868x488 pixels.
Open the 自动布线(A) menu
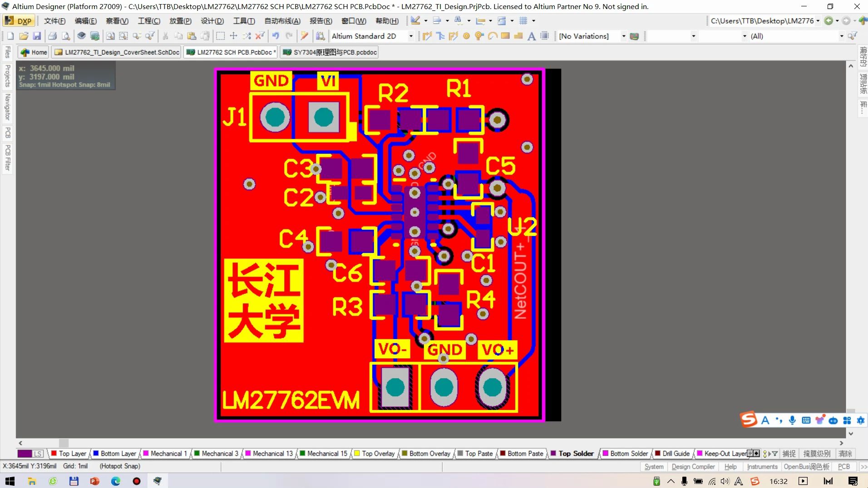282,21
